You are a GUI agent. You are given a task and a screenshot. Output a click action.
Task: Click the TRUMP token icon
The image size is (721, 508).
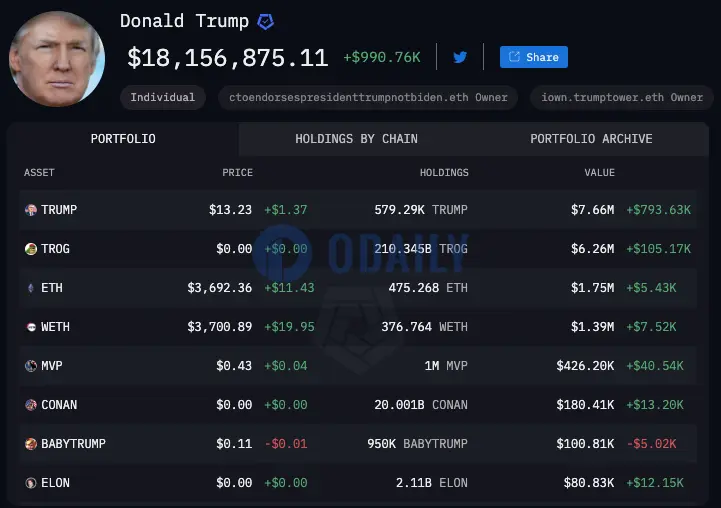click(x=31, y=210)
